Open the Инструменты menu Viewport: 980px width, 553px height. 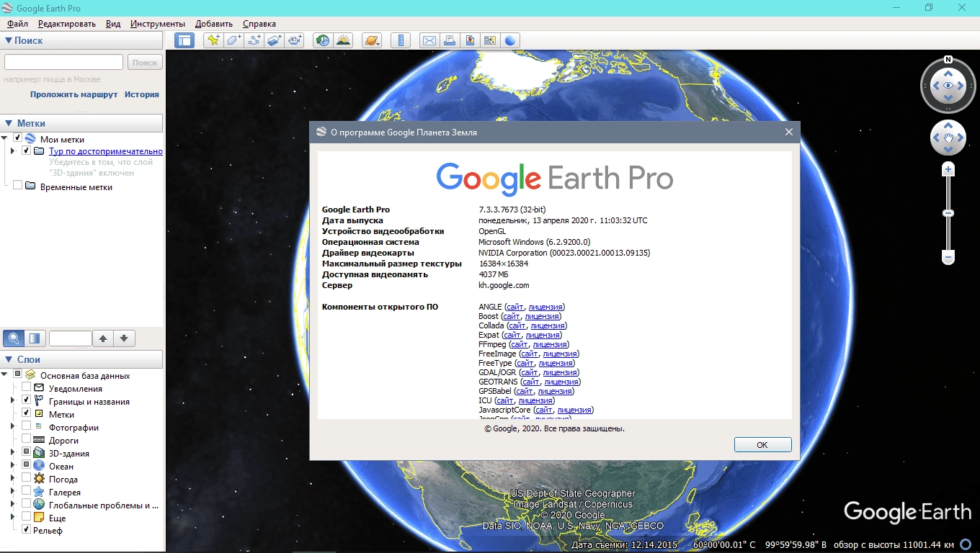click(x=158, y=24)
